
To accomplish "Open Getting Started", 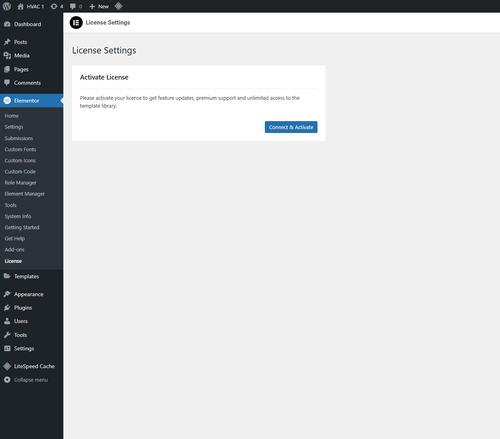I will 22,227.
